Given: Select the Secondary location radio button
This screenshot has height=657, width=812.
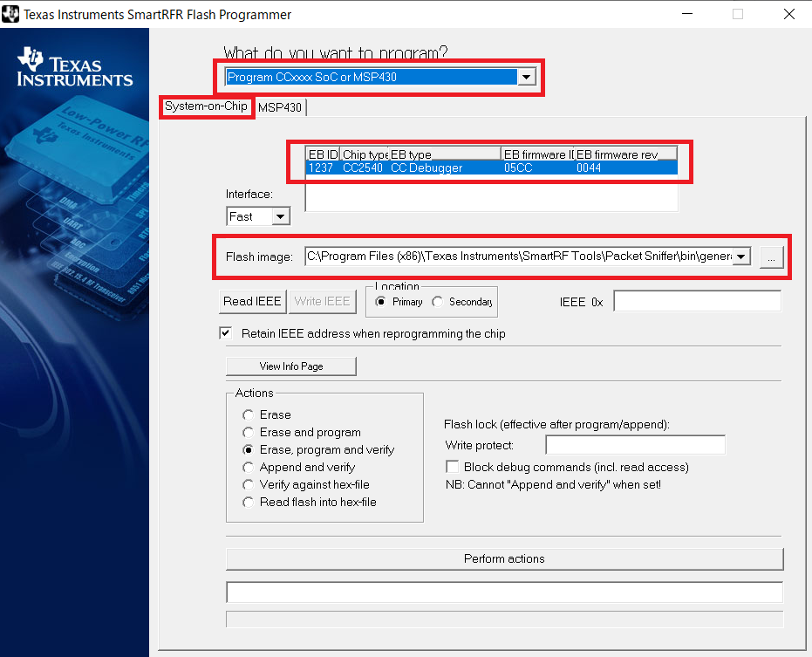Looking at the screenshot, I should coord(438,302).
